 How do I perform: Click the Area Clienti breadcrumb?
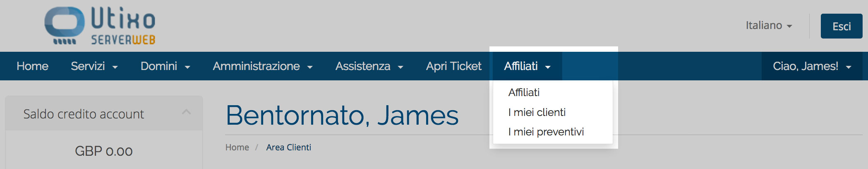coord(288,147)
